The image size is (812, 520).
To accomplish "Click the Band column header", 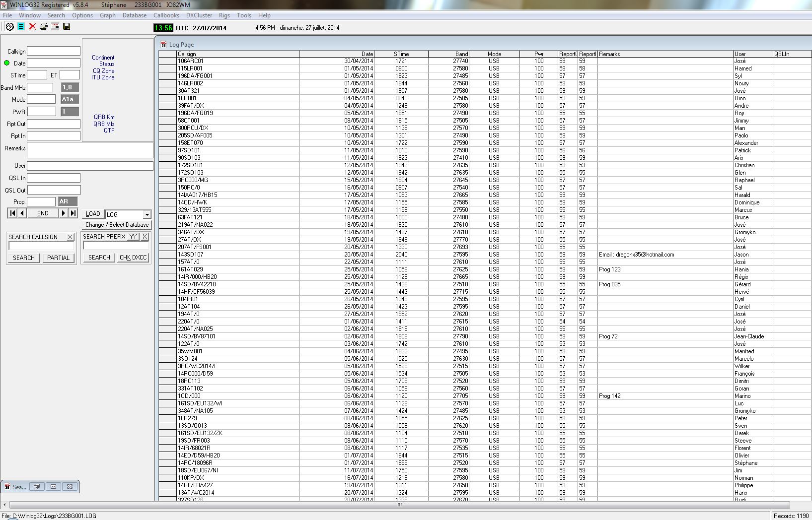I will [x=448, y=54].
